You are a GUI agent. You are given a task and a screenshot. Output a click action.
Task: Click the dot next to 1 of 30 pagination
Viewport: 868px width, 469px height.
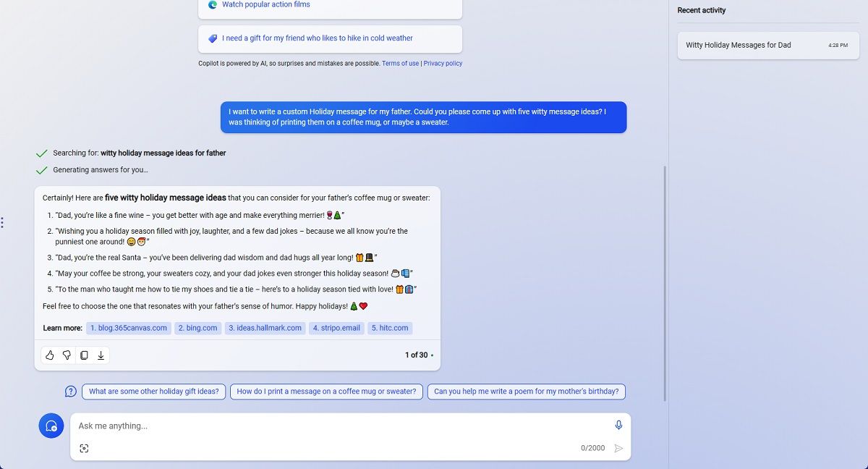point(433,355)
